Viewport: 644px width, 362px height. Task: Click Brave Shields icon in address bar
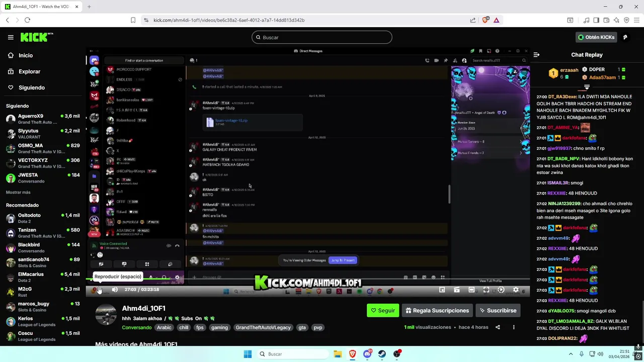click(x=486, y=20)
